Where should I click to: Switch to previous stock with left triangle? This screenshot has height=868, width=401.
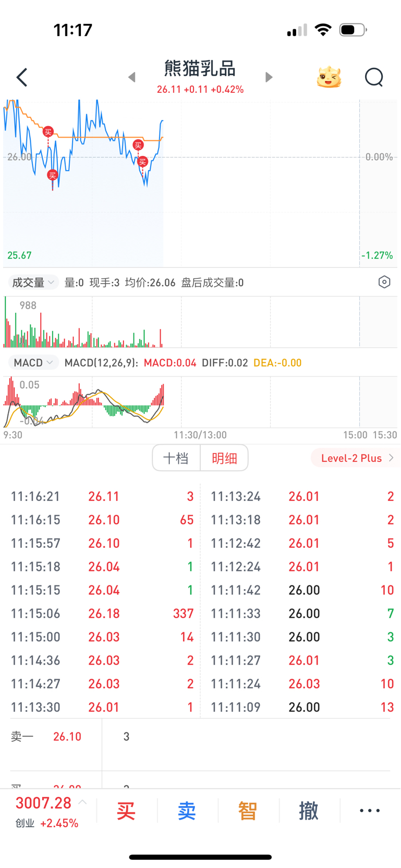tap(132, 77)
